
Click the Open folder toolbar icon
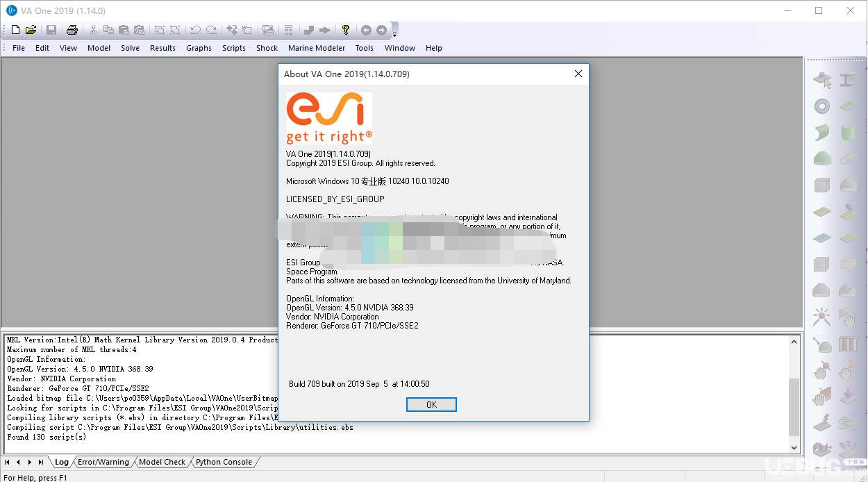[31, 30]
